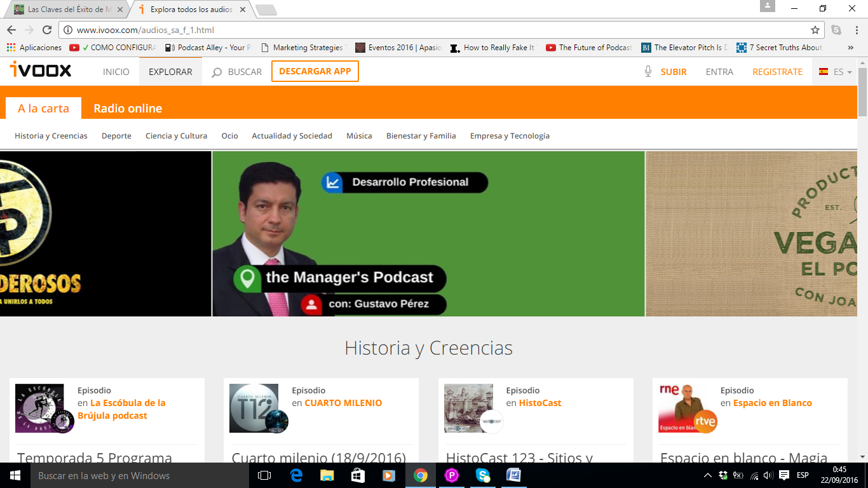The image size is (868, 488).
Task: Click the Skype extension icon in toolbar
Action: point(836,30)
